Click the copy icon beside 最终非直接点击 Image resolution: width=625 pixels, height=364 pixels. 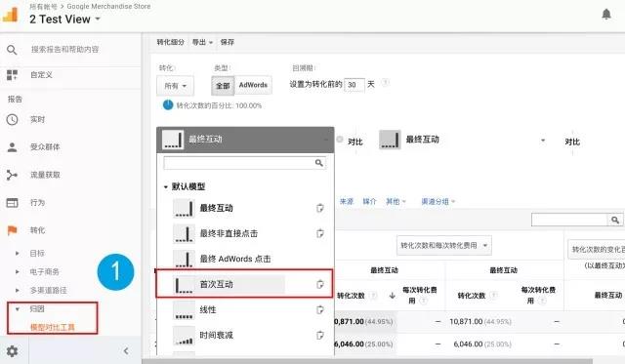(x=319, y=233)
